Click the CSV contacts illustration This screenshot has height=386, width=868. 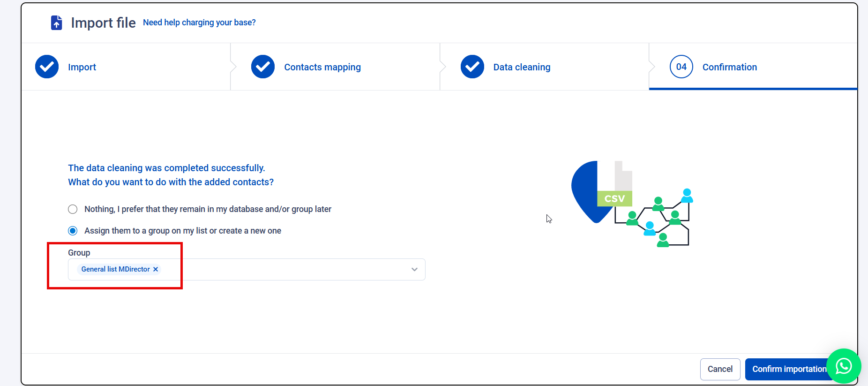(632, 204)
